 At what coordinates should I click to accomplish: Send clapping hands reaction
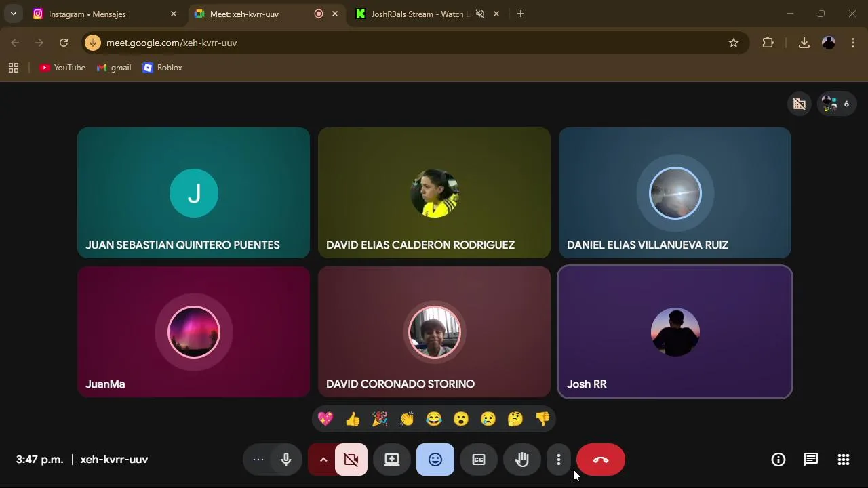pyautogui.click(x=407, y=419)
